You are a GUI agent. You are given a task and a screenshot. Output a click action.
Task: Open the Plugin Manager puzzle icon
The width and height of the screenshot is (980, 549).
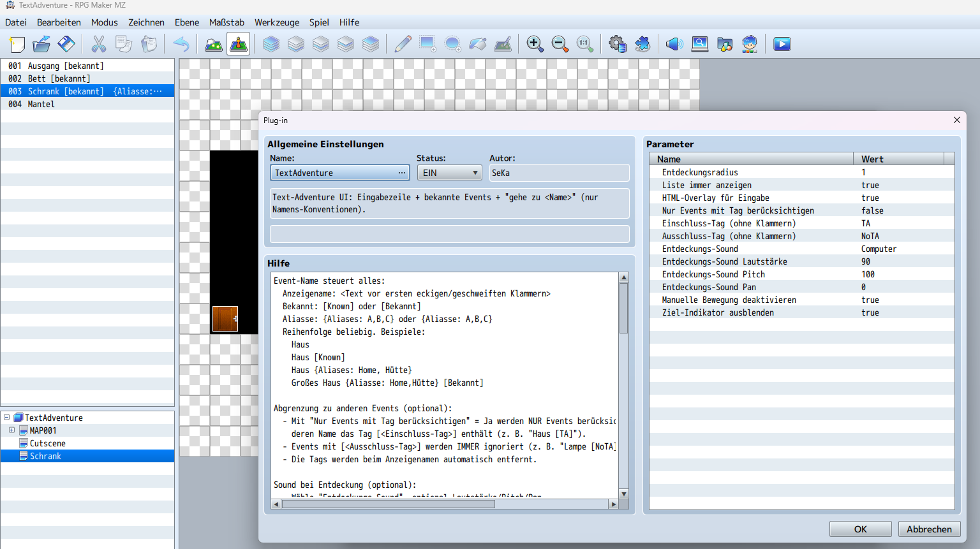(642, 44)
